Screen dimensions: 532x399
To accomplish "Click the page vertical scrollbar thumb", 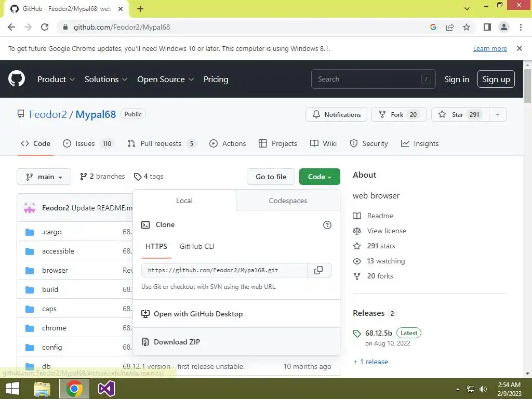I will (527, 86).
